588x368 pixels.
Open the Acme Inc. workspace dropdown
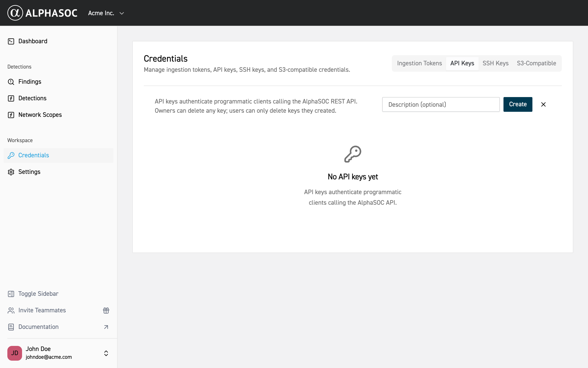[106, 13]
